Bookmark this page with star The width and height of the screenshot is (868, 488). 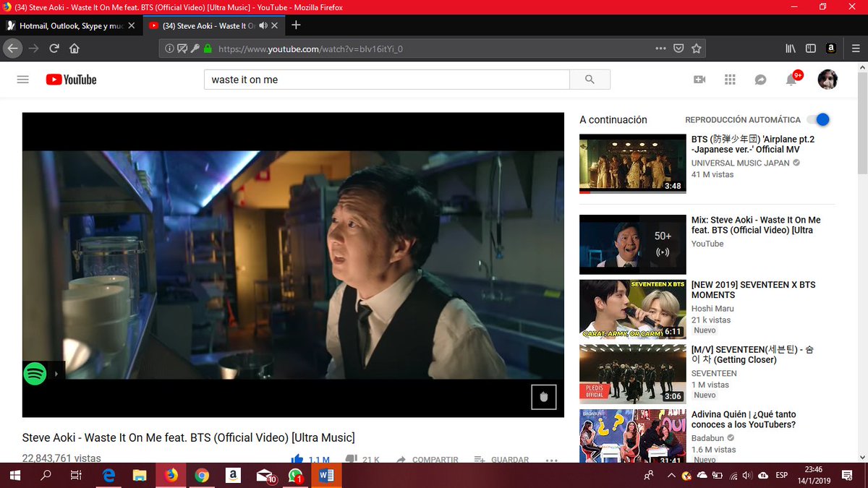point(697,48)
